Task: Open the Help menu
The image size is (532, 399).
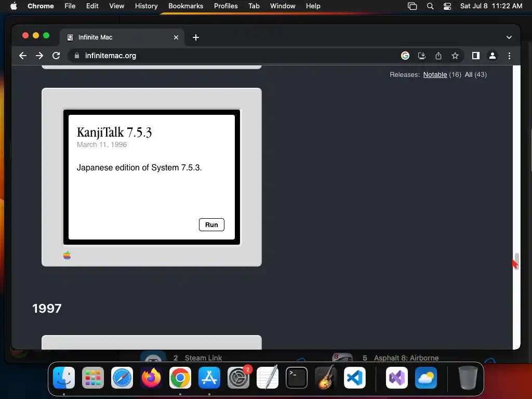Action: pyautogui.click(x=313, y=6)
